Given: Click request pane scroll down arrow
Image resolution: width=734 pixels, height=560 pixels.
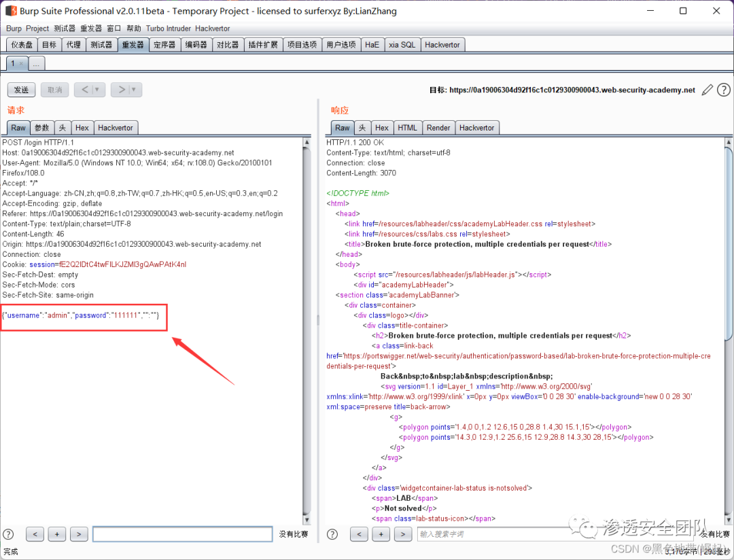Looking at the screenshot, I should (307, 520).
